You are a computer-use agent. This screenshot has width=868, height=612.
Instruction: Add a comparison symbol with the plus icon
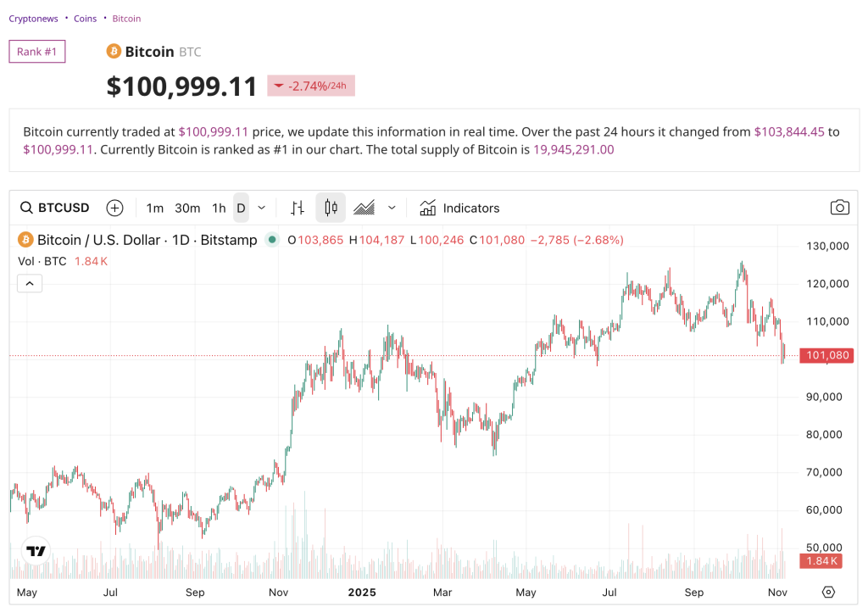tap(114, 208)
